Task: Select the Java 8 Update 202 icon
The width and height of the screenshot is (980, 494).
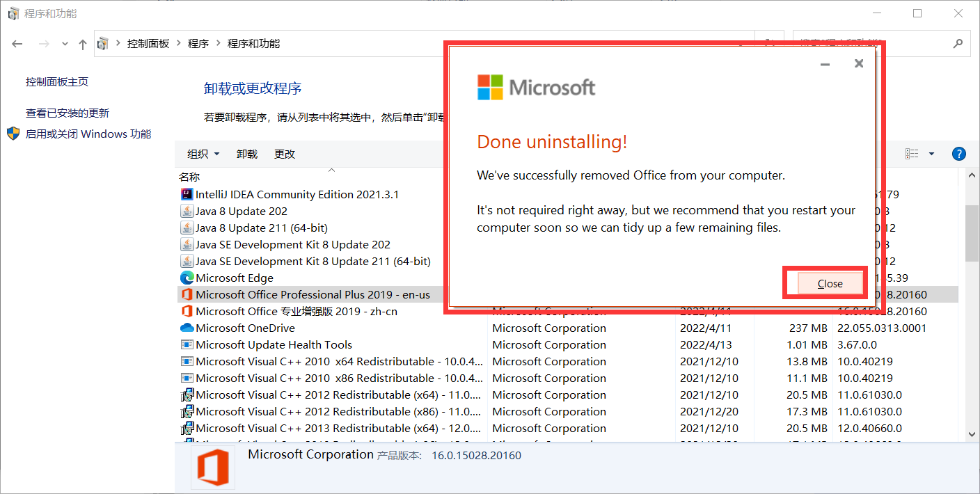Action: [187, 211]
